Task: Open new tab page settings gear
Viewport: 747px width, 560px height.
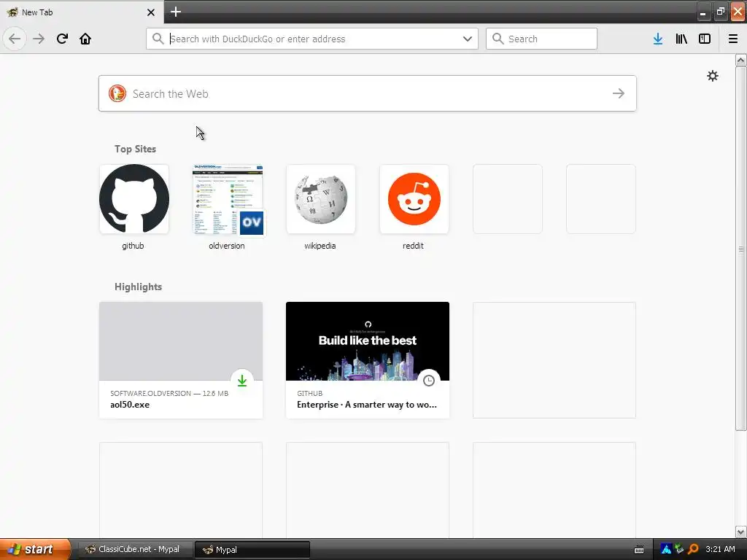Action: [712, 76]
